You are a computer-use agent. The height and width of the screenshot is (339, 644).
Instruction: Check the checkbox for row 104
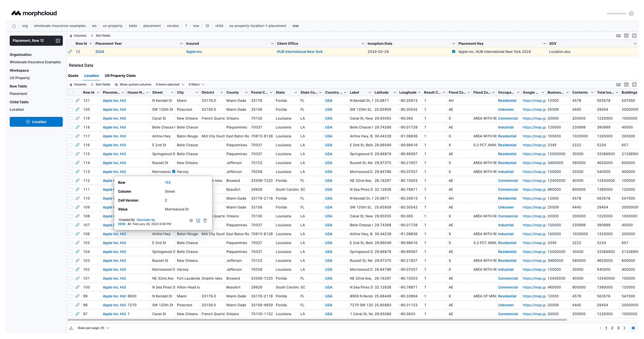(70, 252)
